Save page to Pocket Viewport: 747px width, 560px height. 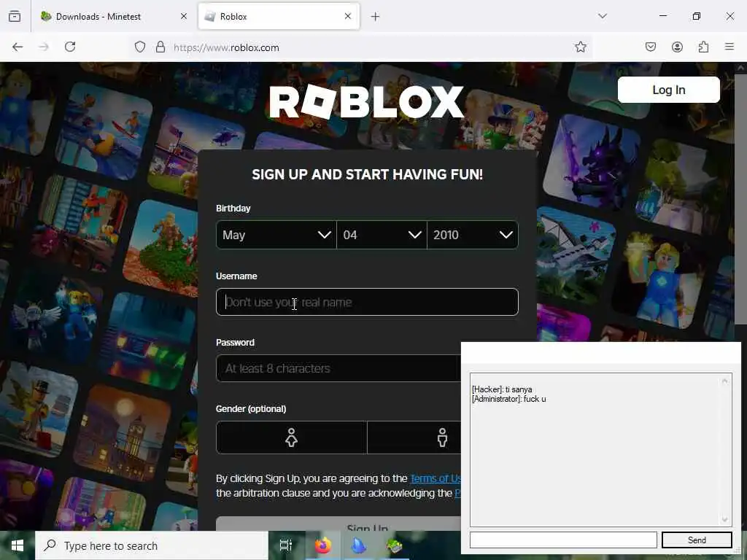point(651,47)
